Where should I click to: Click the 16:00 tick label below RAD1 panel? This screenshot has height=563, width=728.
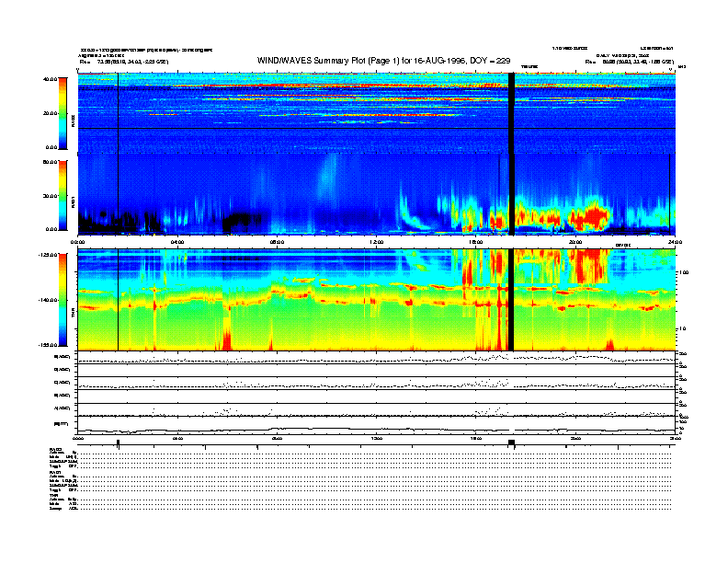tap(476, 242)
